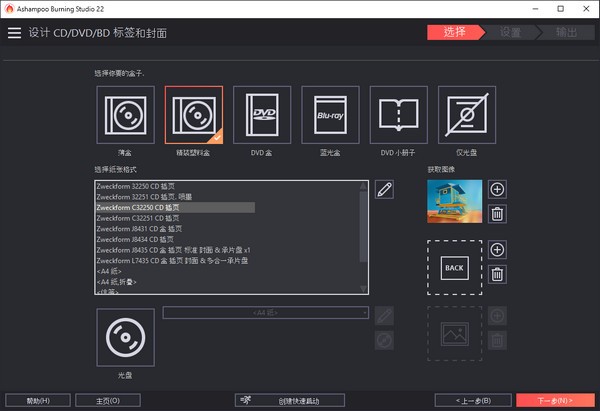600x411 pixels.
Task: Select the disc-only crossed-out icon
Action: [467, 115]
